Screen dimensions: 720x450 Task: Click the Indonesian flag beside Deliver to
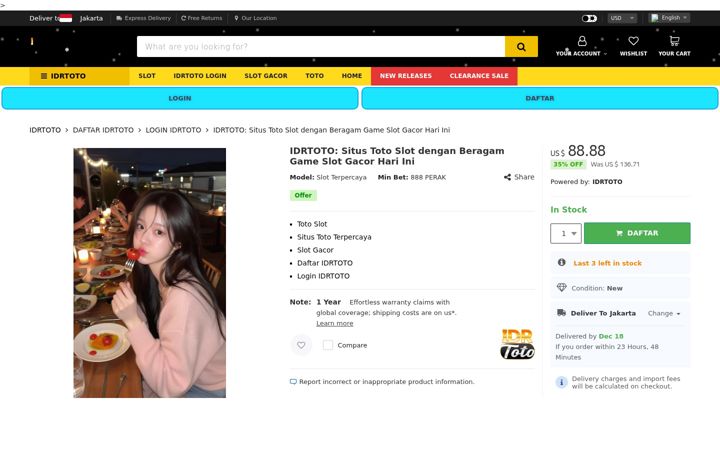click(x=66, y=18)
